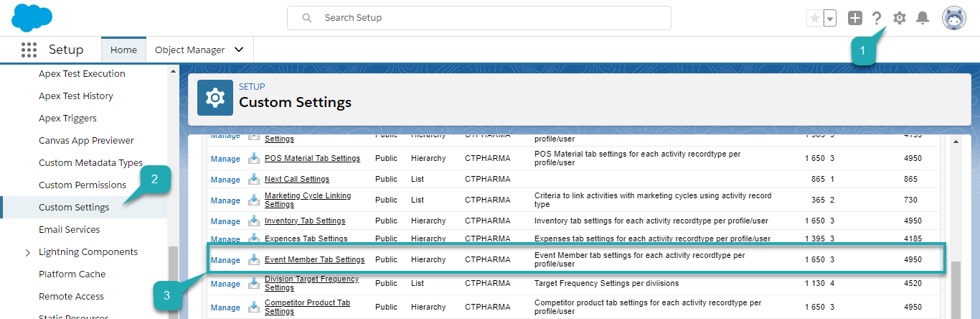980x319 pixels.
Task: Click Manage for Inventory Tab Settings
Action: tap(225, 221)
